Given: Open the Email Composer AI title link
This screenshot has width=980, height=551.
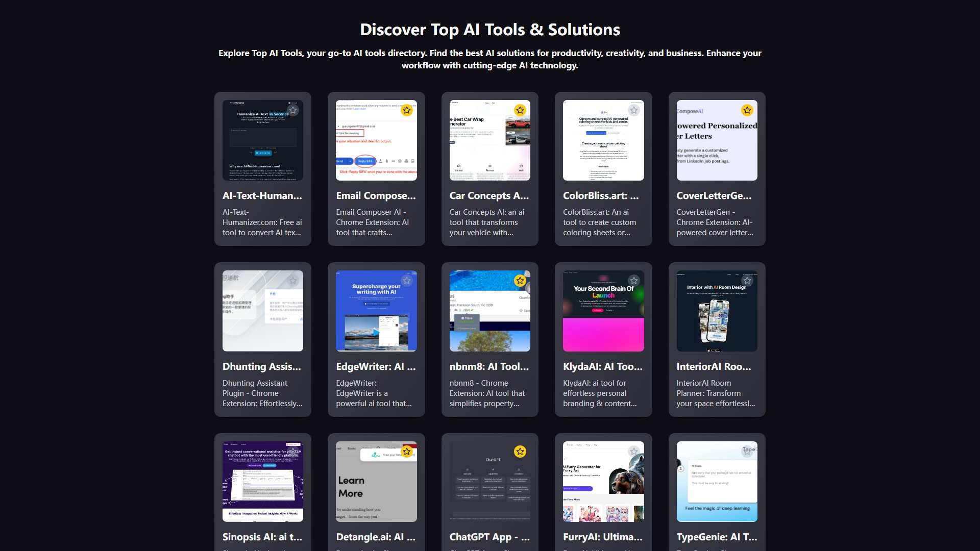Looking at the screenshot, I should [x=376, y=196].
